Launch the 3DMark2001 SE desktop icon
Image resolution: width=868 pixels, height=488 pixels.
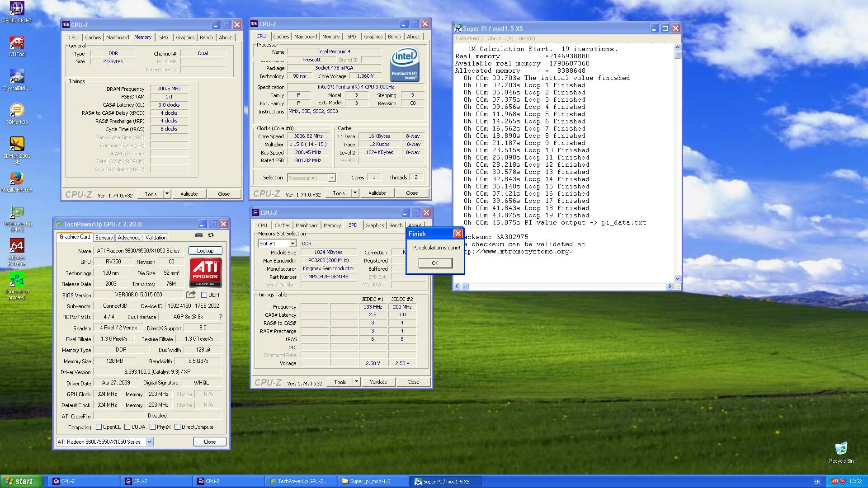tap(17, 150)
